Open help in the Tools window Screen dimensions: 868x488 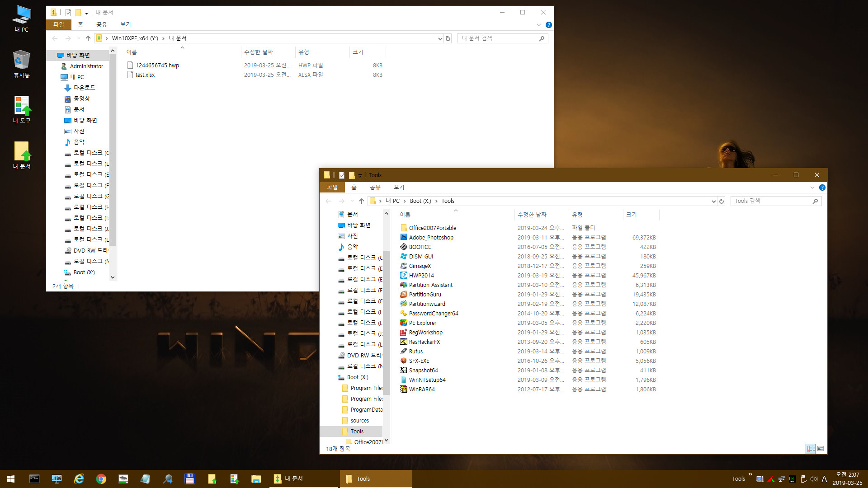(x=822, y=188)
